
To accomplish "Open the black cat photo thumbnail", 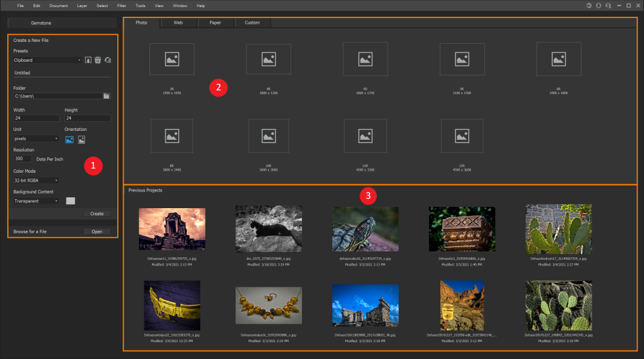I will (269, 228).
